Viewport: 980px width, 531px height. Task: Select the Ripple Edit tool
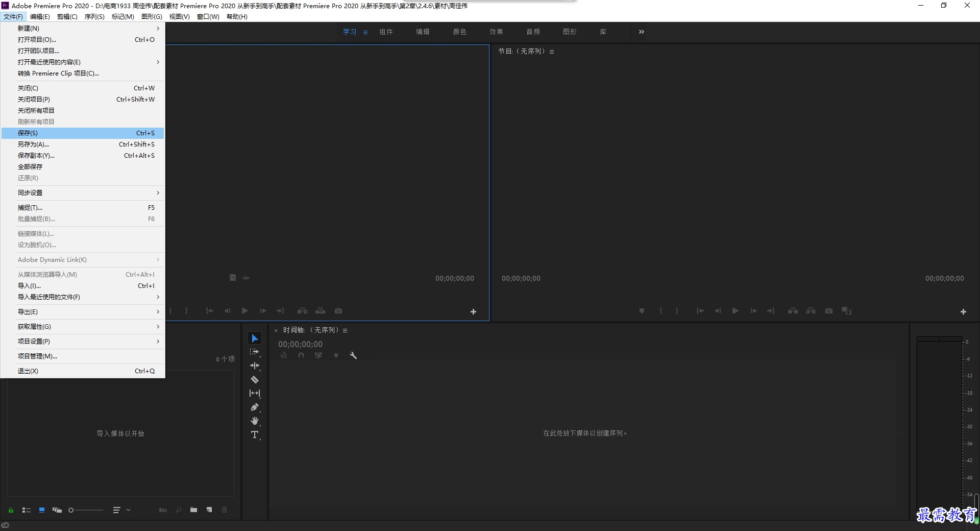255,366
